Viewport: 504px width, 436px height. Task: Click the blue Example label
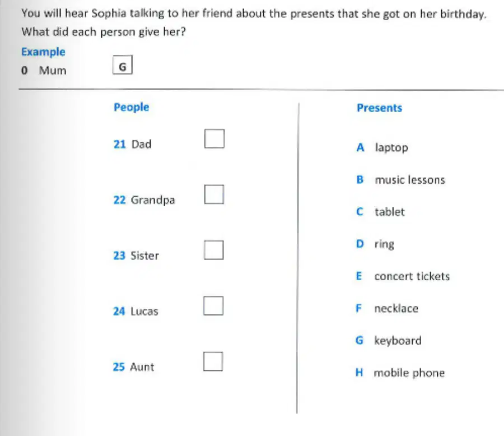(43, 52)
